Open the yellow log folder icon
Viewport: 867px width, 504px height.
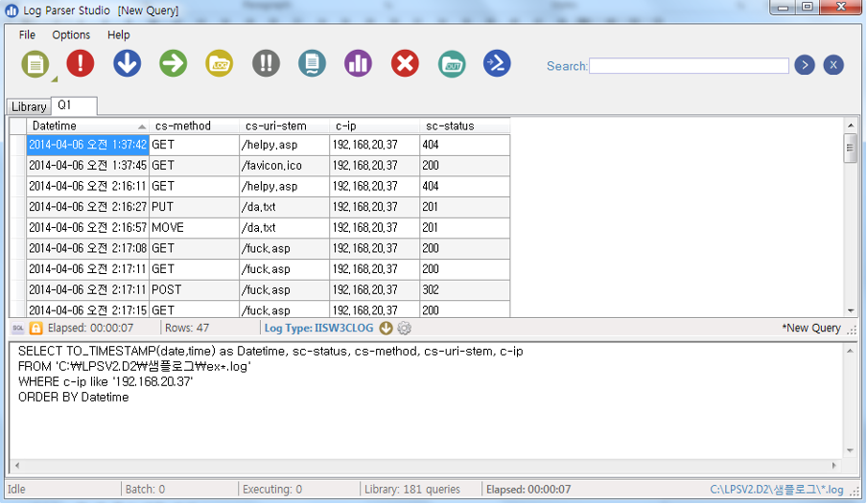(220, 64)
